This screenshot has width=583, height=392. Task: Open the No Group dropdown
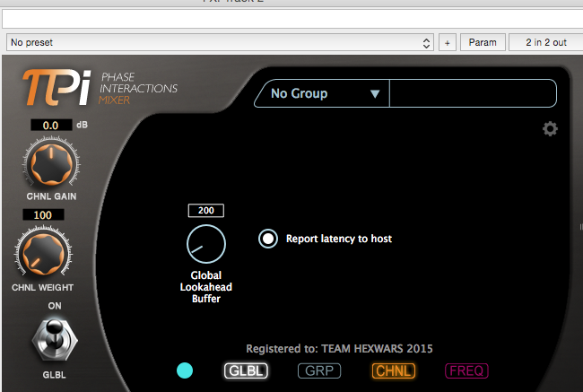click(323, 93)
